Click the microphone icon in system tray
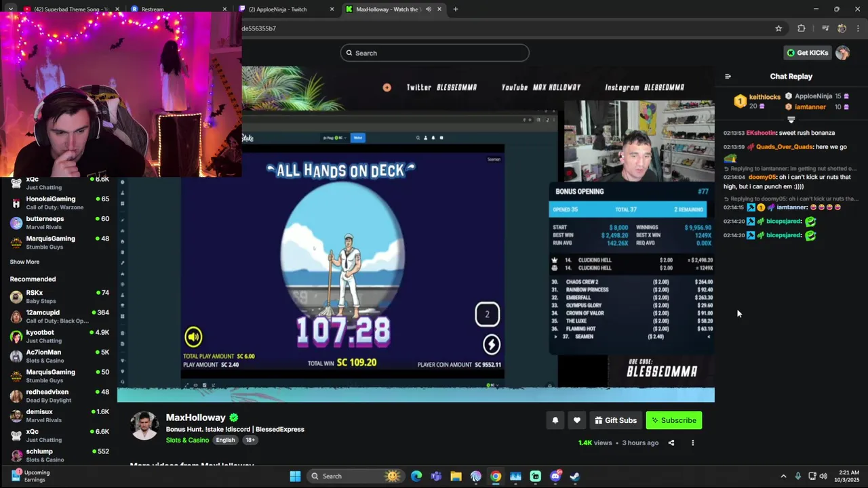Image resolution: width=868 pixels, height=488 pixels. click(x=797, y=476)
